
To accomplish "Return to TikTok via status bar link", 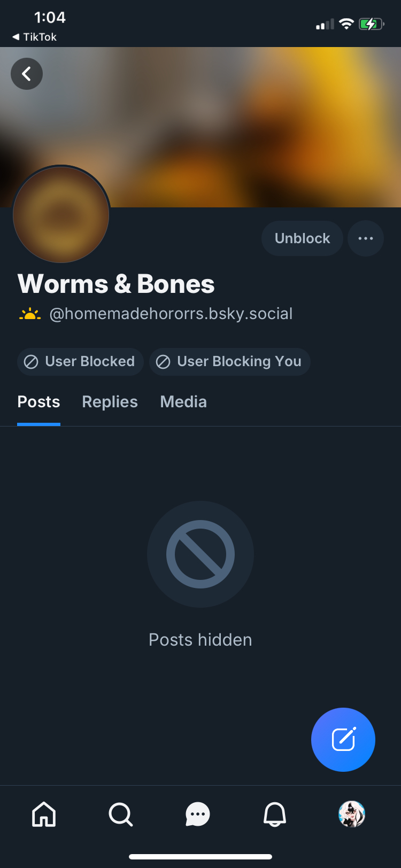I will 35,37.
